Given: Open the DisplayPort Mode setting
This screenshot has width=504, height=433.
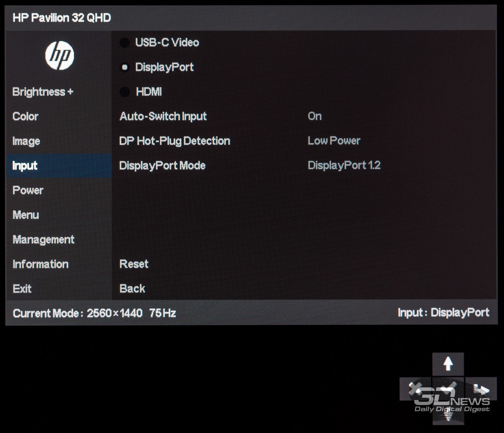Looking at the screenshot, I should click(162, 166).
